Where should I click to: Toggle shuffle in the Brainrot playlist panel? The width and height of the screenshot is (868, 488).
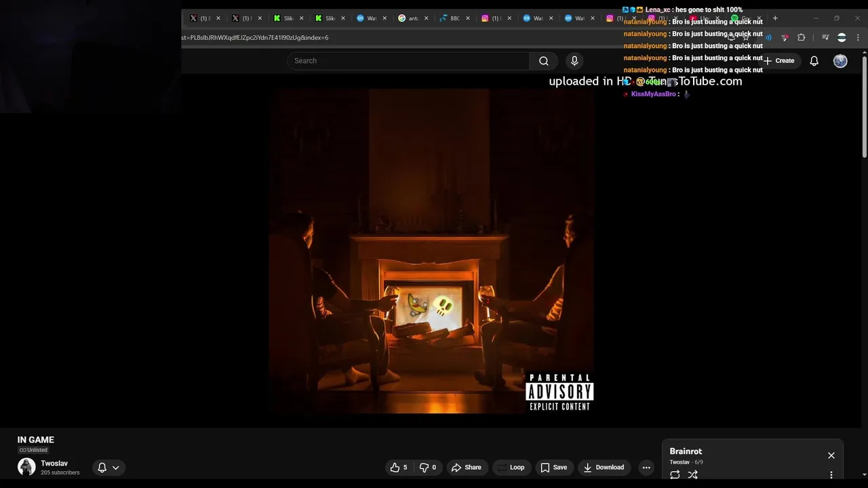692,474
